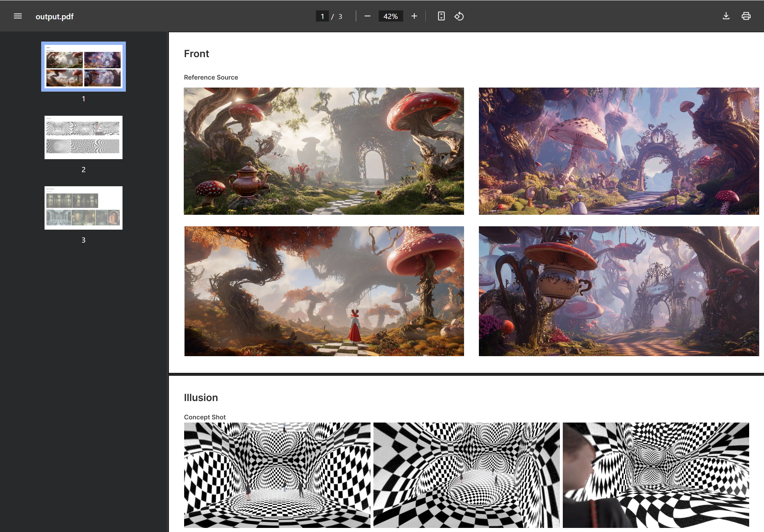This screenshot has width=764, height=532.
Task: Click the 42% zoom level field
Action: (390, 16)
